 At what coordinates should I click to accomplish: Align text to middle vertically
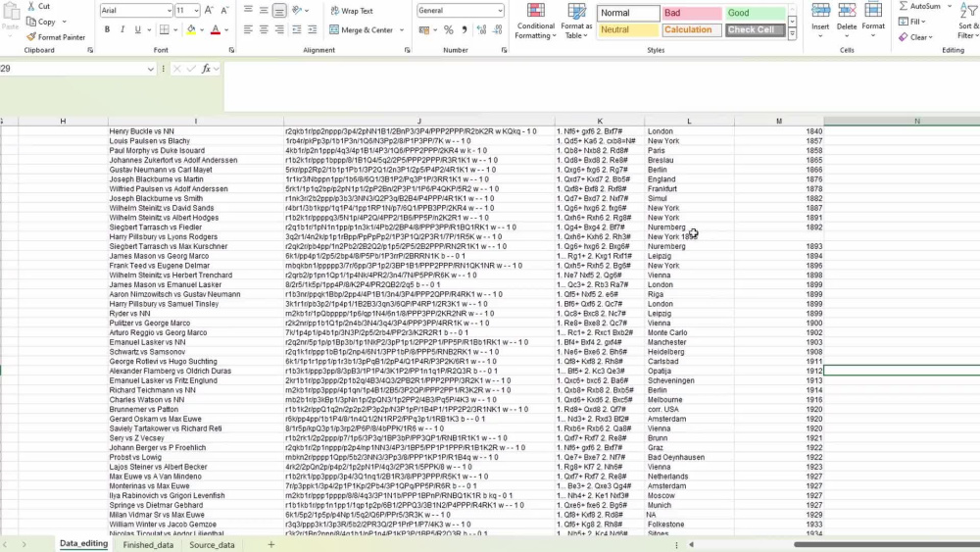[x=264, y=11]
